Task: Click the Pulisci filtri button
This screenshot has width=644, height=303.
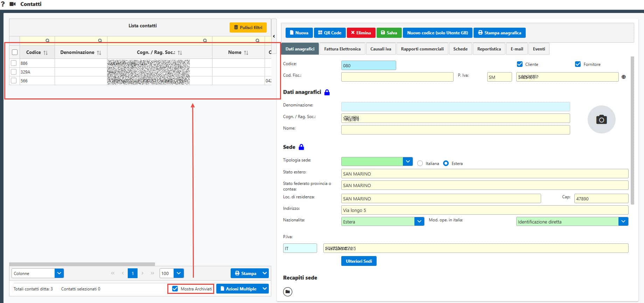Action: tap(248, 27)
